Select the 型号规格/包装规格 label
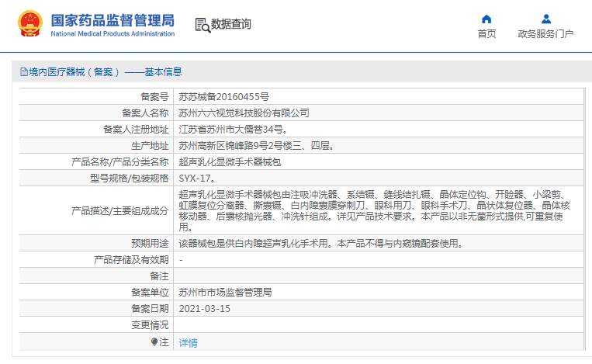Viewport: 592px width, 364px height. [x=129, y=178]
